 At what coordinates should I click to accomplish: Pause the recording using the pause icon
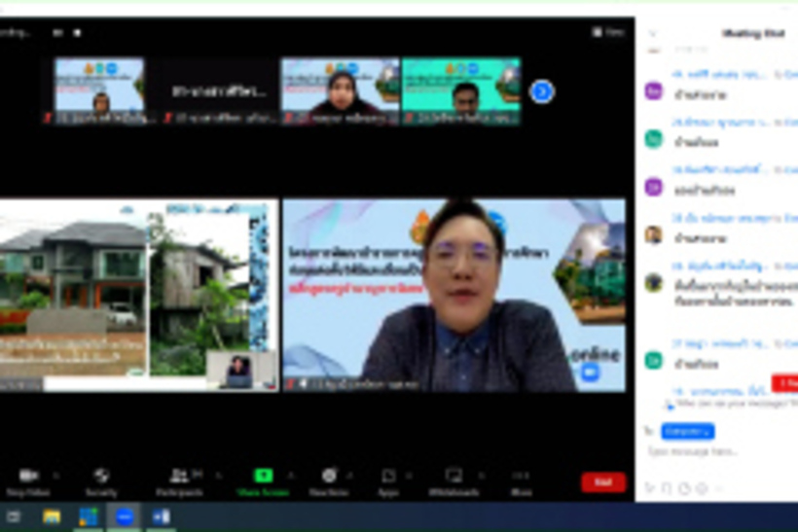tap(57, 32)
